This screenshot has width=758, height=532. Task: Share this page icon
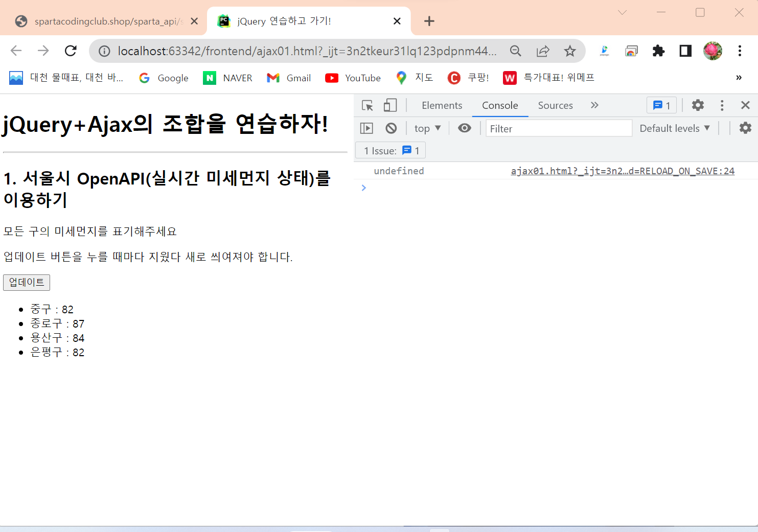pyautogui.click(x=543, y=51)
